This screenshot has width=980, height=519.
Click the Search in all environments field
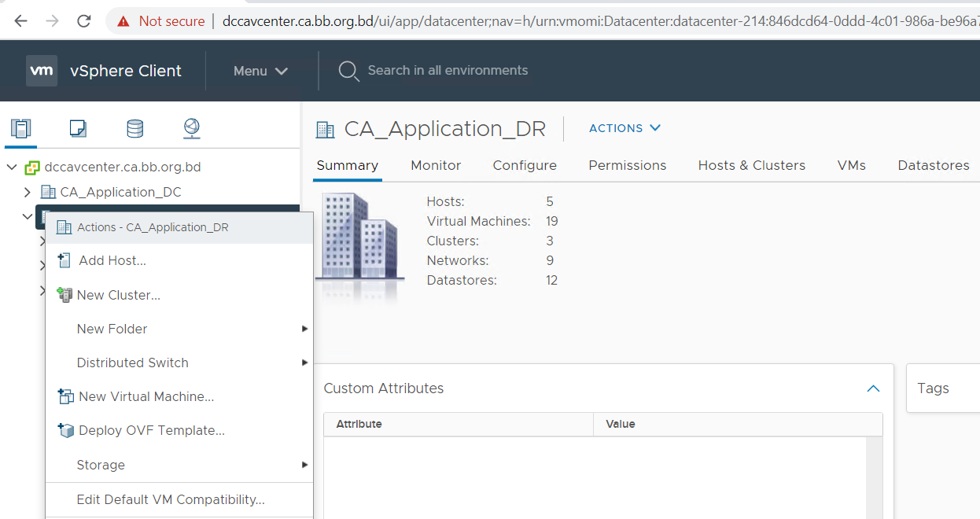[448, 71]
